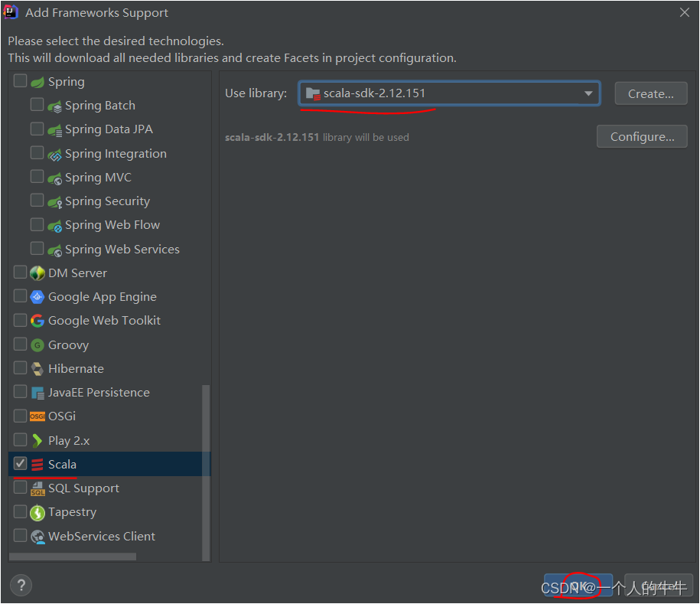Click the Cancel button

pos(659,586)
